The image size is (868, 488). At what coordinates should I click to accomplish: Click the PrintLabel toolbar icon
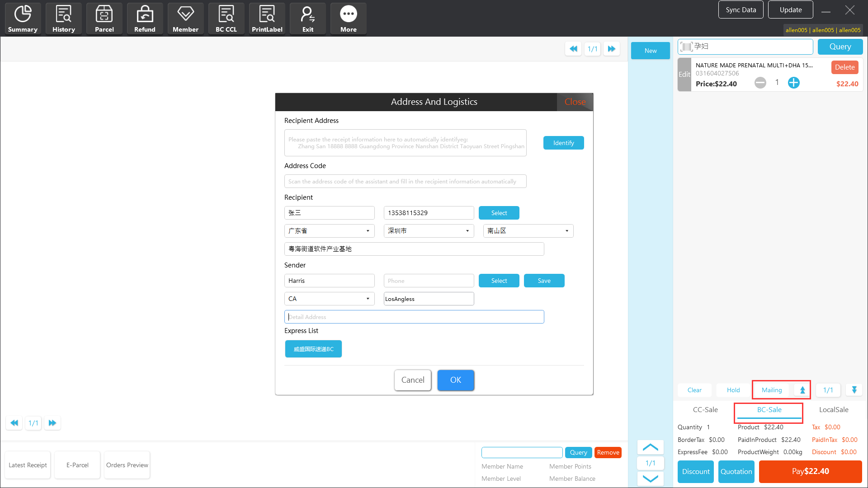267,19
